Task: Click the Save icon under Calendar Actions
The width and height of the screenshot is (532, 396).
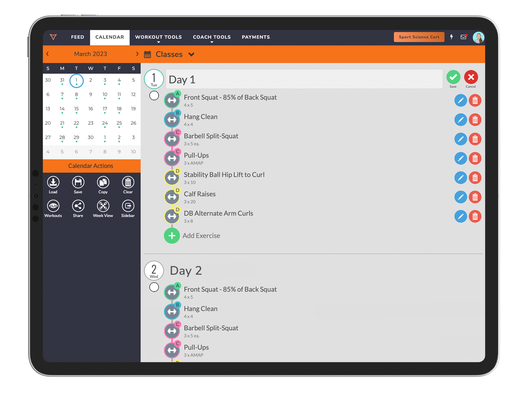Action: coord(78,183)
